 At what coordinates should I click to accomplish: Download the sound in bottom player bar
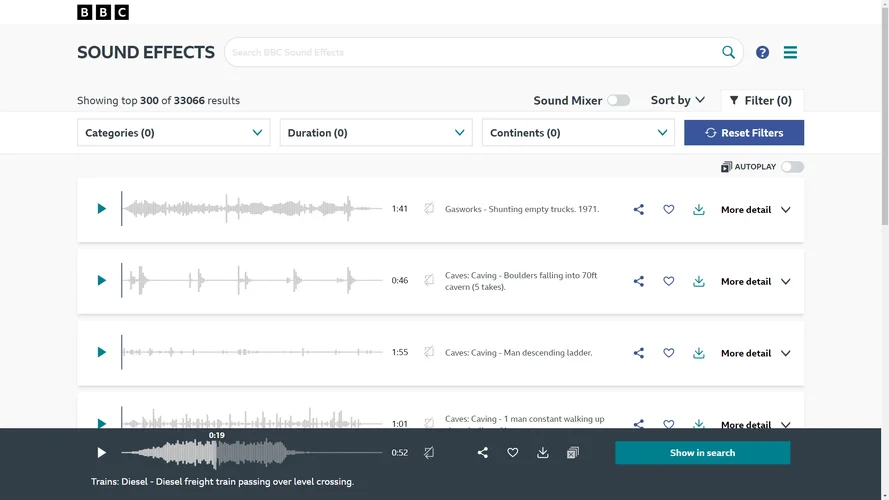pos(543,453)
